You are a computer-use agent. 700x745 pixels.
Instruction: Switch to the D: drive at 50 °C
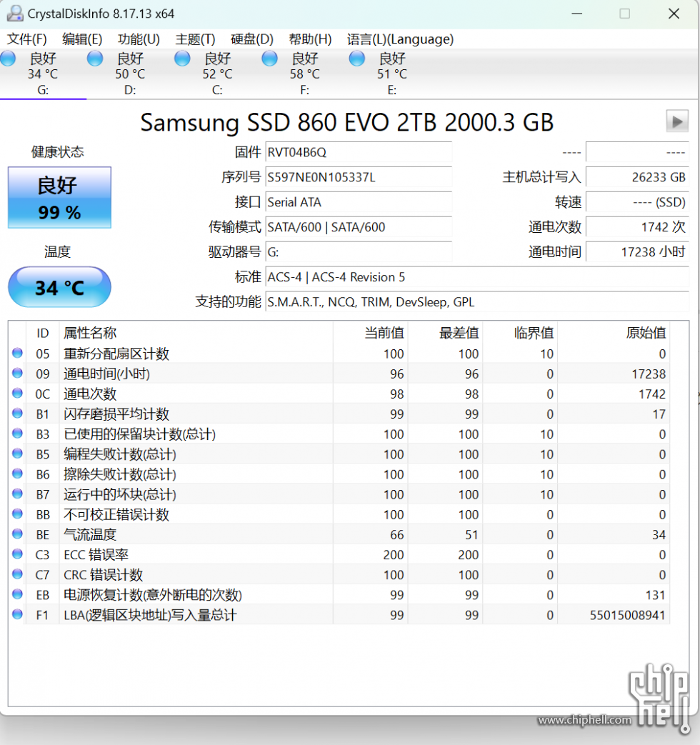[130, 74]
